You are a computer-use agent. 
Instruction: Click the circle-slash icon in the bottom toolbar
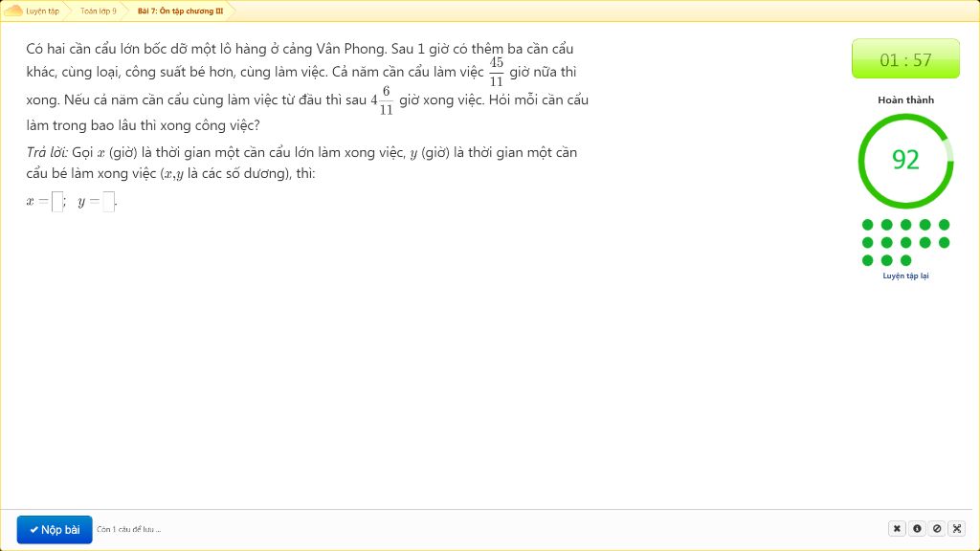[937, 528]
